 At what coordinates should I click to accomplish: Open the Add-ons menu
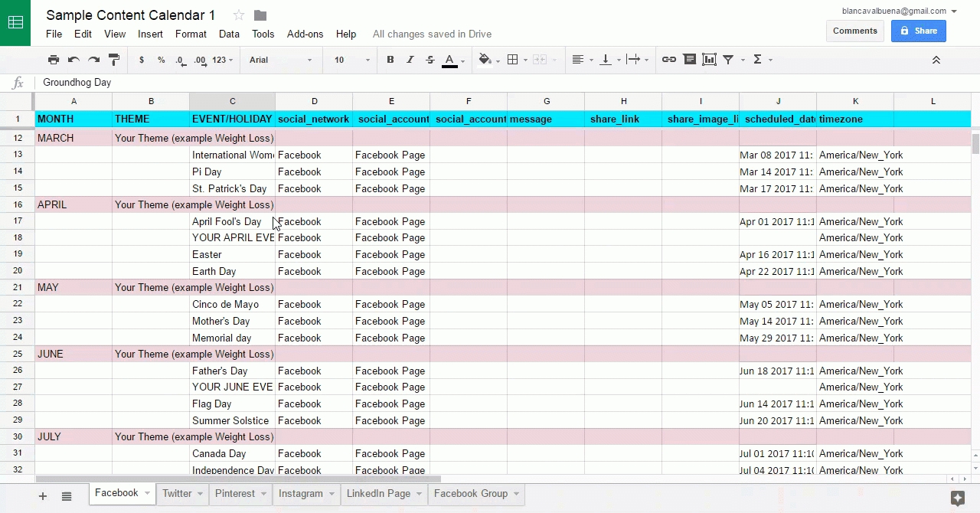pos(305,34)
